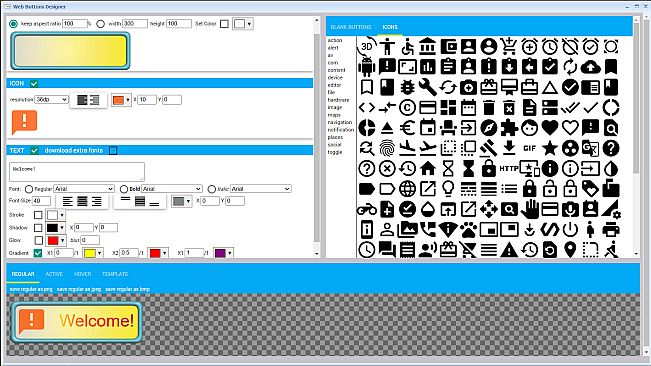Uncheck the TEXT section checkbox
Image resolution: width=651 pixels, height=366 pixels.
pos(34,150)
